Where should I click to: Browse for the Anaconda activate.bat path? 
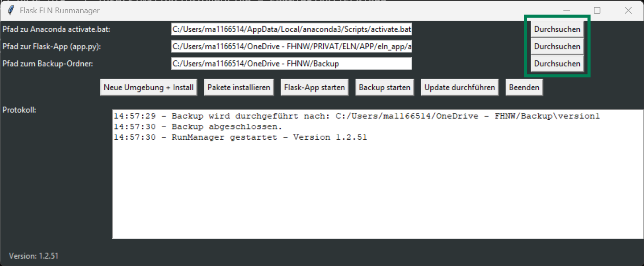557,30
